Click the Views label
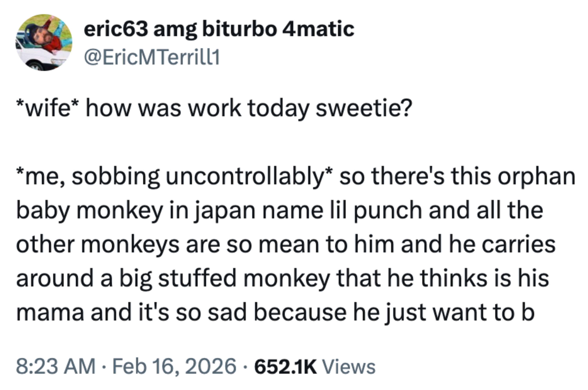Screen dimensions: 588x390 tap(348, 367)
